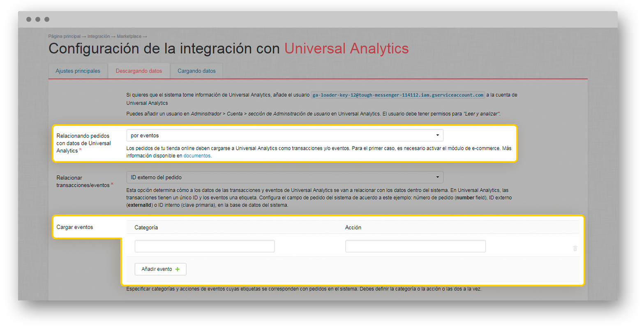Open Integración breadcrumb link
Image resolution: width=644 pixels, height=335 pixels.
pyautogui.click(x=99, y=36)
